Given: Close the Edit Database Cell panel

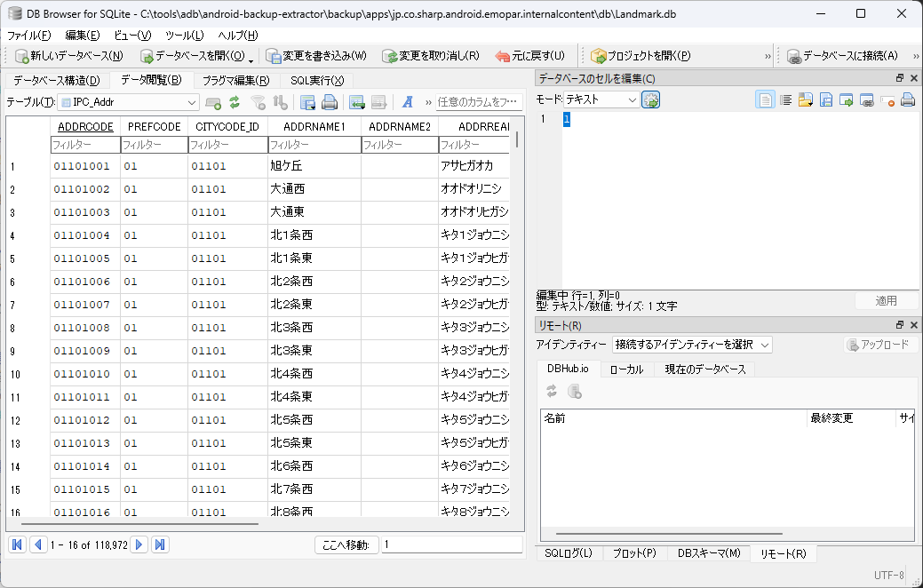Looking at the screenshot, I should coord(913,78).
